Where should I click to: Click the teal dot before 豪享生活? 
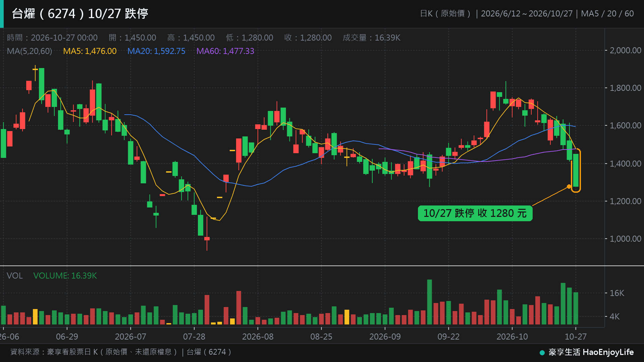tap(542, 353)
